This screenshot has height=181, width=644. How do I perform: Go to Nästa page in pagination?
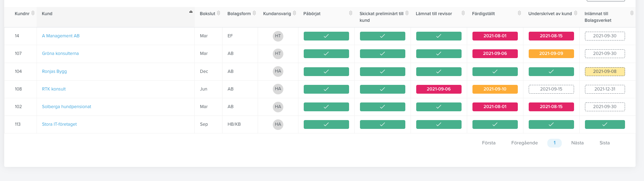pyautogui.click(x=577, y=143)
